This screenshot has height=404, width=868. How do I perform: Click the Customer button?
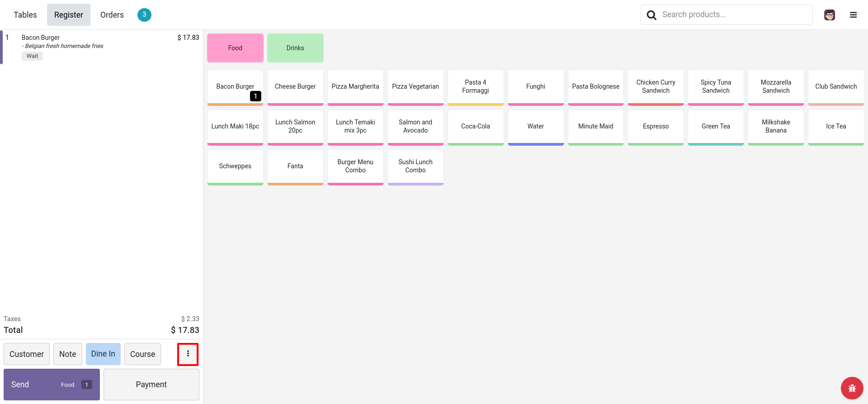(x=27, y=354)
